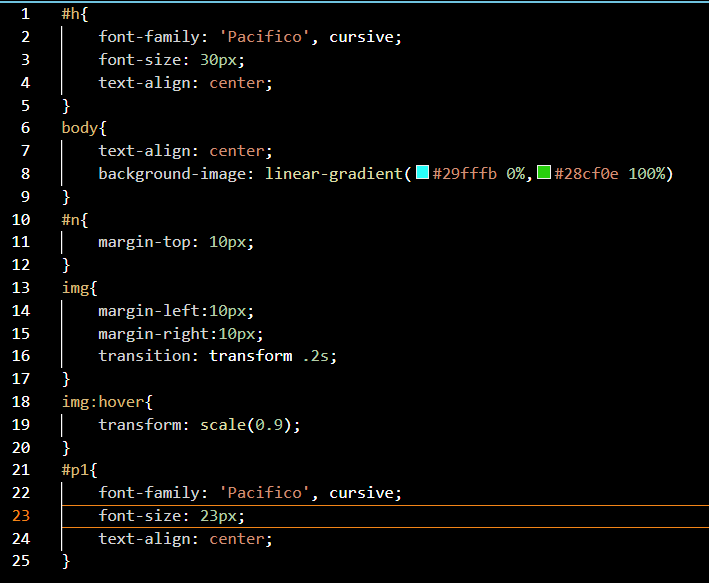Click the linear-gradient function name

click(x=334, y=174)
